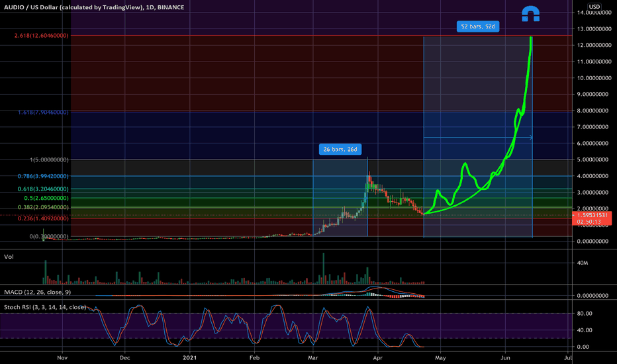Screen dimensions: 617x364
Task: Click the 1.618(7.90460000) Fibonacci label
Action: (x=43, y=112)
